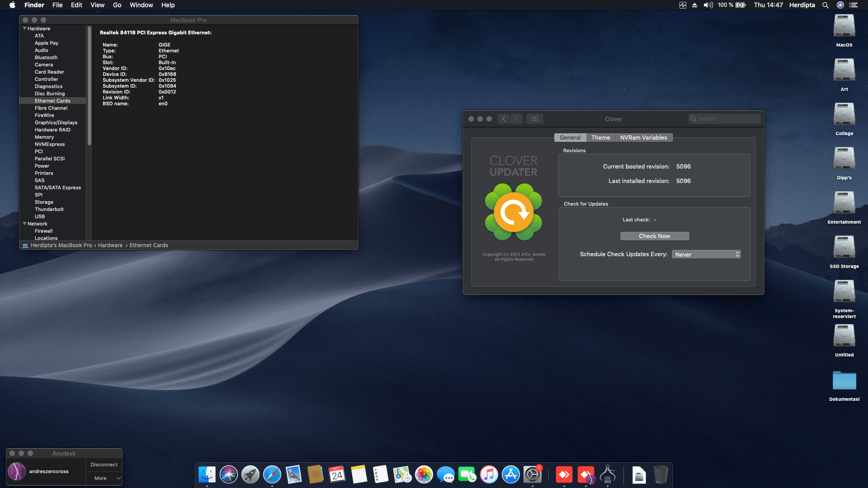Click inside the Clover search field
Viewport: 868px width, 488px height.
tap(725, 118)
